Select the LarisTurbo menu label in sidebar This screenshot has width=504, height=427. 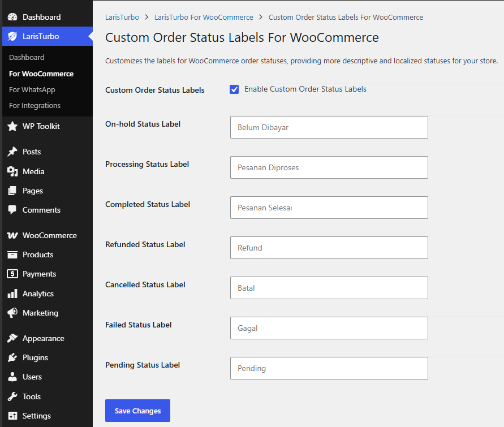pyautogui.click(x=41, y=36)
